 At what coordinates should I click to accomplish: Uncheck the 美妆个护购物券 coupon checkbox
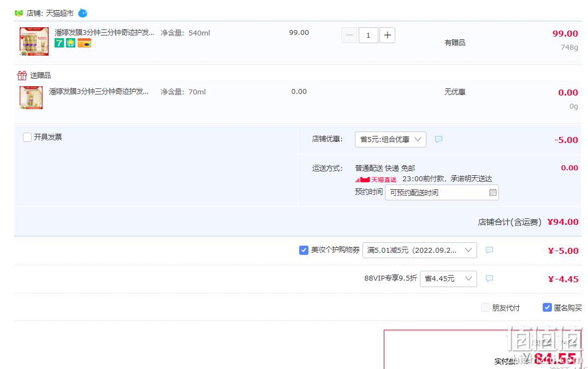(304, 250)
